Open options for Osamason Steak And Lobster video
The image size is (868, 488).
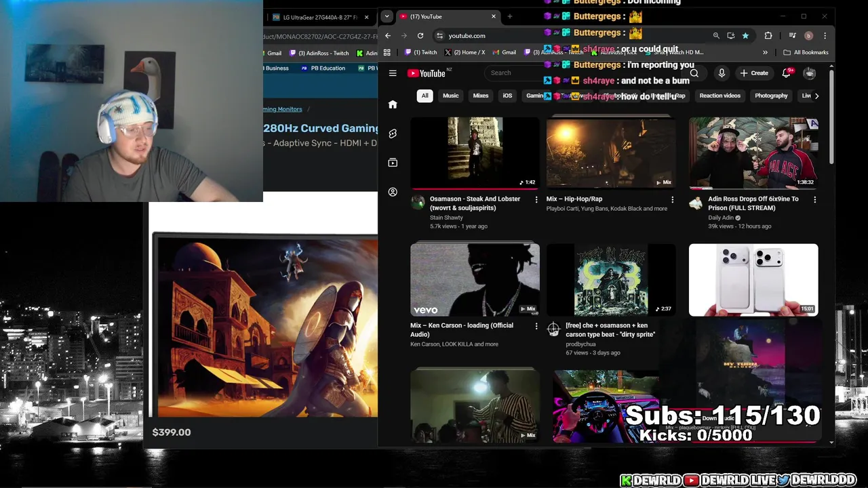click(536, 199)
